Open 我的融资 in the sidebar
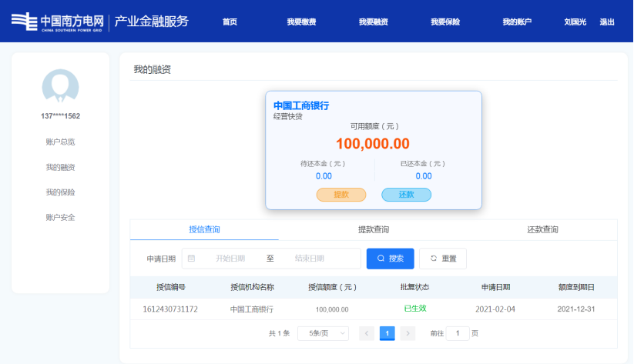The width and height of the screenshot is (634, 364). [x=60, y=167]
